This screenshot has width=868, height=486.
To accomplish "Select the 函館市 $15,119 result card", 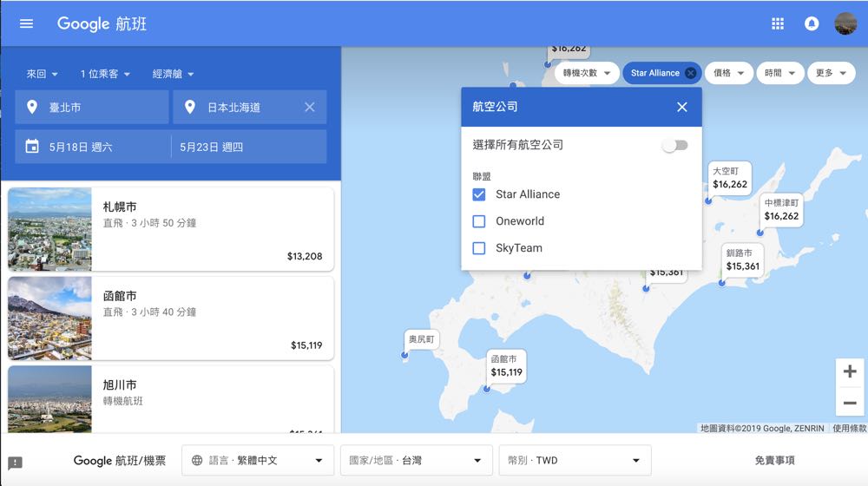I will point(170,319).
